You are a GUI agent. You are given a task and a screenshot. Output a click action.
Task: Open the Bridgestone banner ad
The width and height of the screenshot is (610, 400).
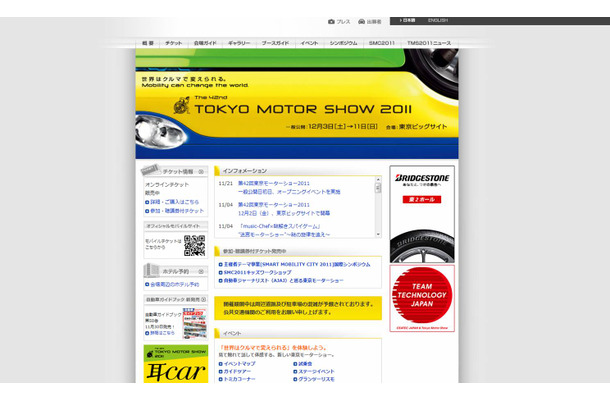pos(421,212)
